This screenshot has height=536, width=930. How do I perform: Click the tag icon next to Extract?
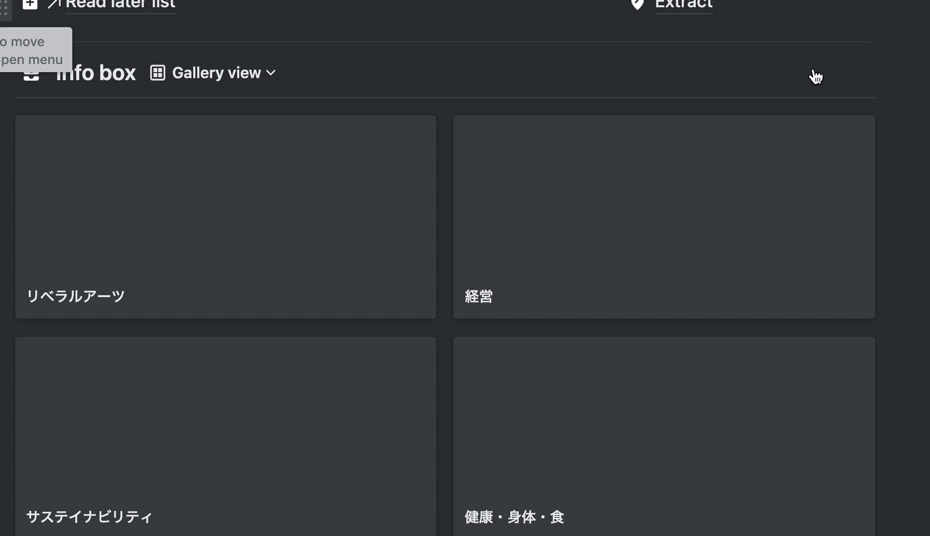pyautogui.click(x=637, y=5)
